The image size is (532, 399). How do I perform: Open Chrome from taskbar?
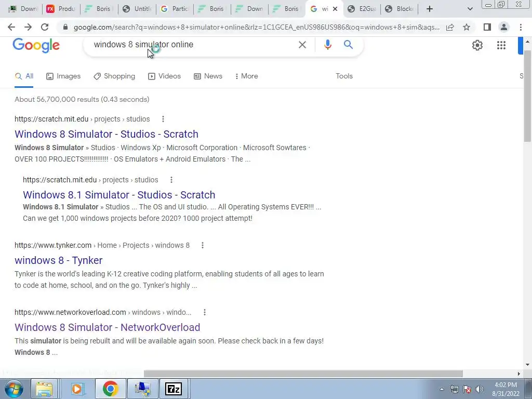point(110,389)
